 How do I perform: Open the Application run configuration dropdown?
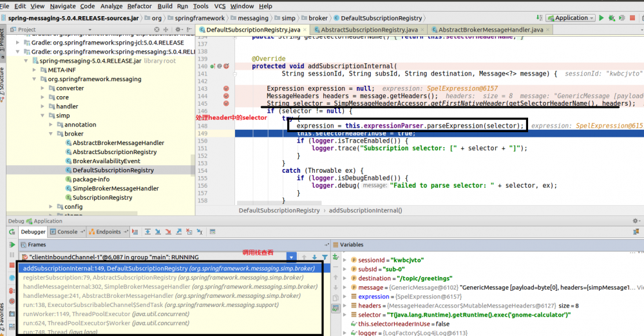click(571, 18)
